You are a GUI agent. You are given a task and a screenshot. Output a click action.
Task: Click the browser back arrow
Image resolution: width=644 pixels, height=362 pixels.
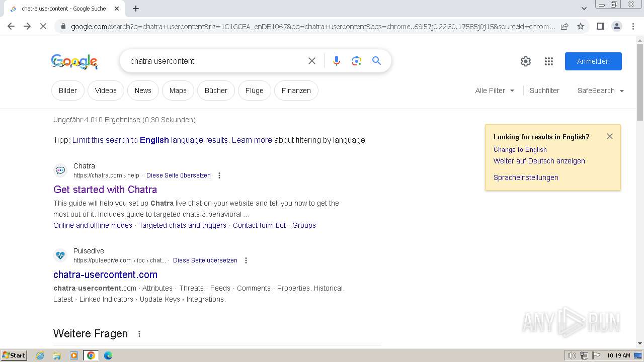[11, 26]
